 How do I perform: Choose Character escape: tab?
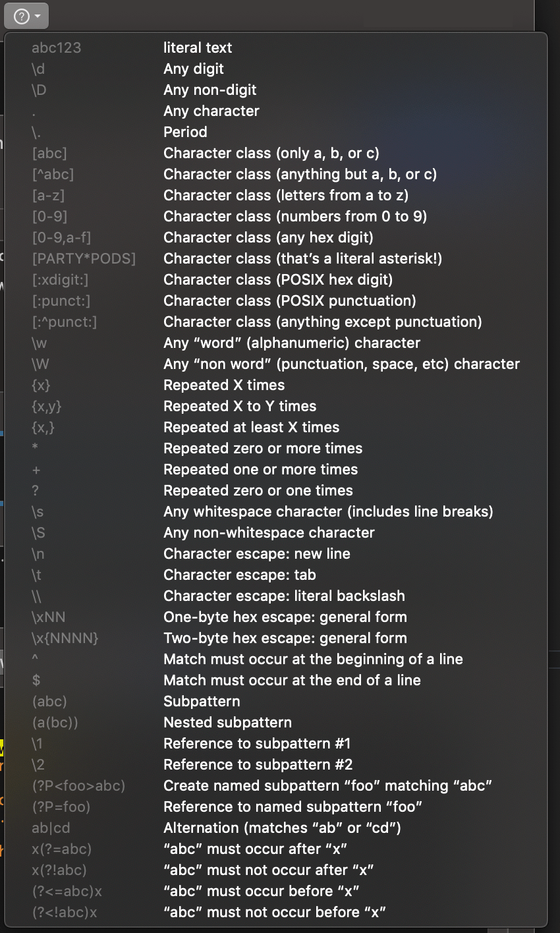pyautogui.click(x=239, y=575)
